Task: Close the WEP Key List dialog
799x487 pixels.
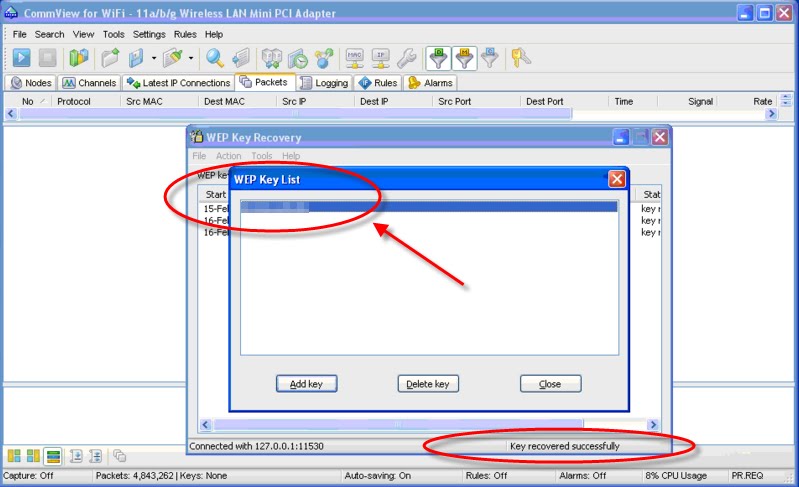Action: pyautogui.click(x=617, y=179)
